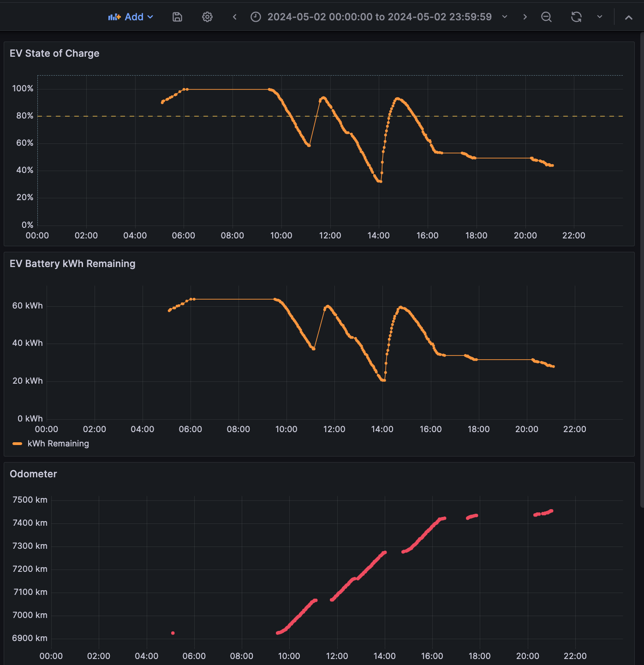Shift time range backward with left arrow
Viewport: 644px width, 665px height.
click(x=235, y=17)
